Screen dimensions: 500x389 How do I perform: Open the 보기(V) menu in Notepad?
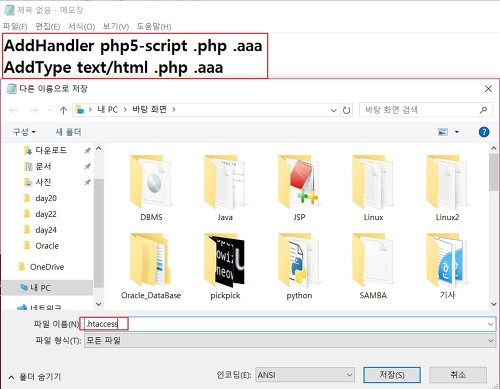click(x=116, y=26)
